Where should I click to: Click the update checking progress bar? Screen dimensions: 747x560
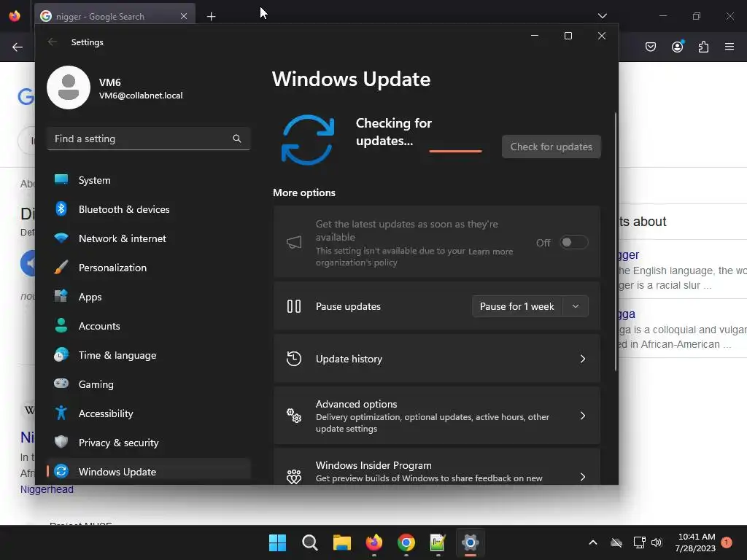pos(455,151)
